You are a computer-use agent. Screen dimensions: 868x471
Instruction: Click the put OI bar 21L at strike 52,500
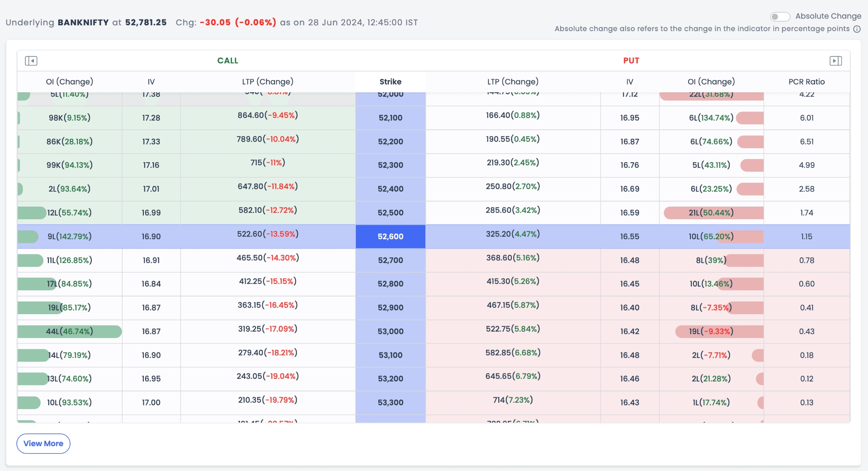point(712,212)
